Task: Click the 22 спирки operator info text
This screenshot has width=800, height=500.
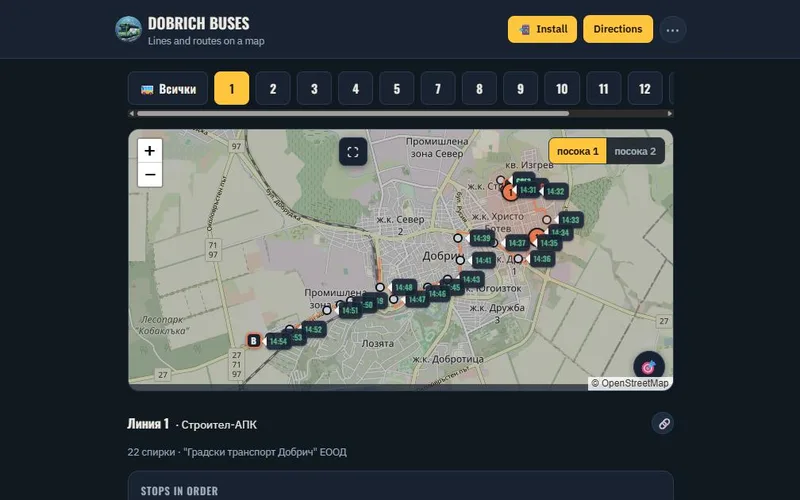Action: [237, 452]
